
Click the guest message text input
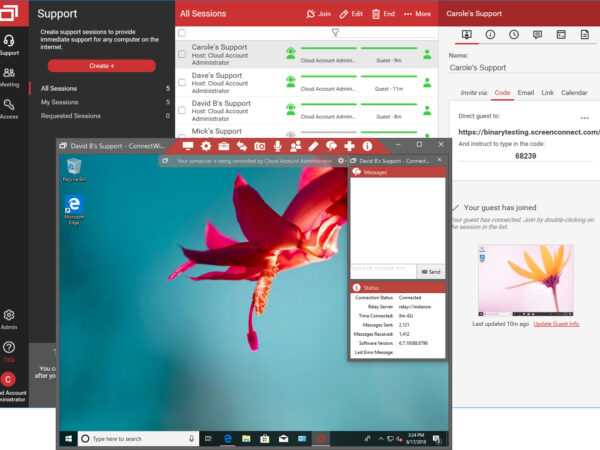click(383, 271)
